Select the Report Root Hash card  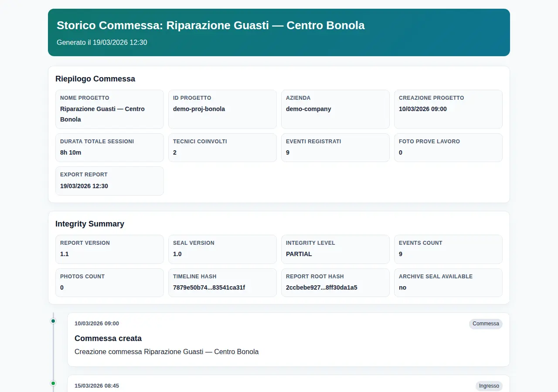click(335, 282)
